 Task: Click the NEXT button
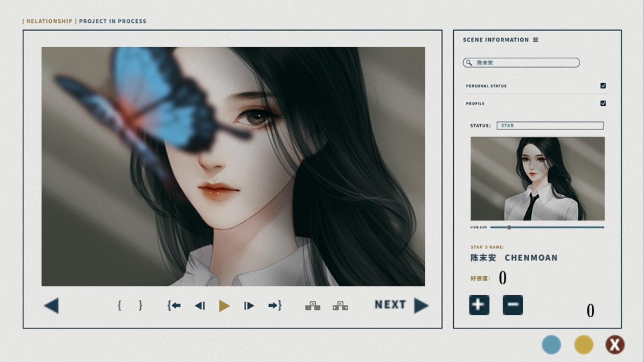click(401, 305)
